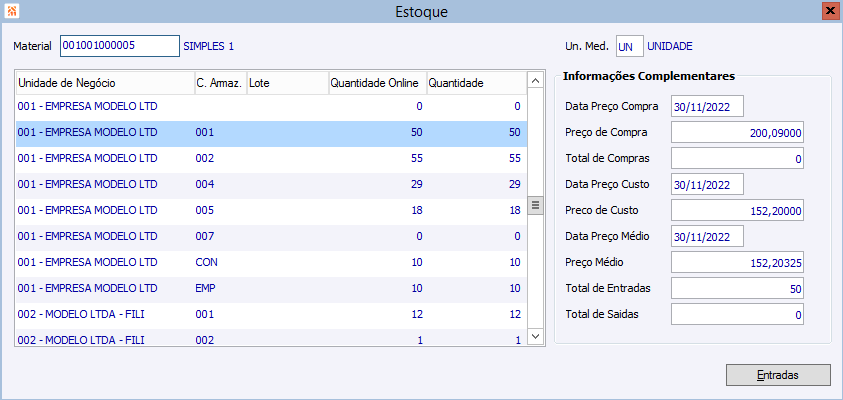This screenshot has width=843, height=400.
Task: Sort by the Unidade de Negócio column header
Action: [104, 83]
